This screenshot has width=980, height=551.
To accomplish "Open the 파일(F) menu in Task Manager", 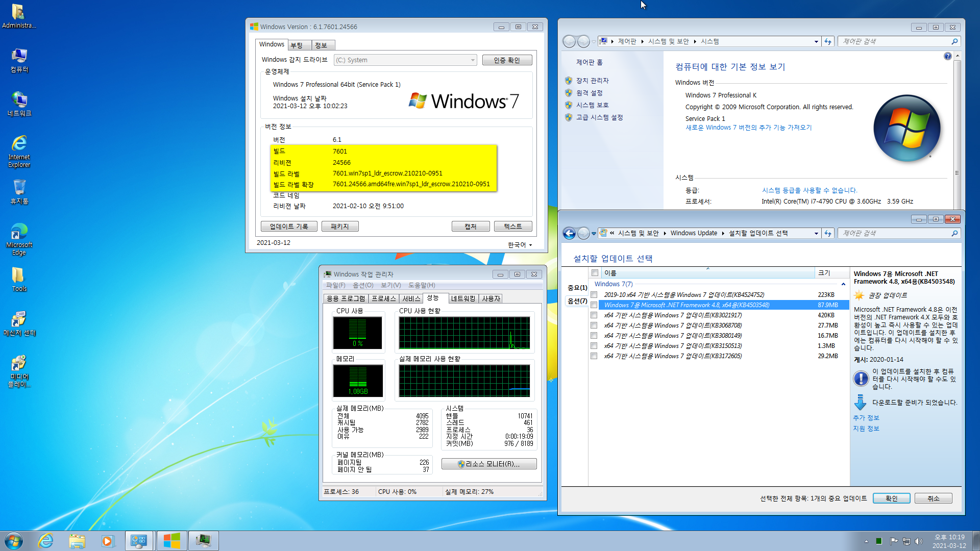I will (335, 285).
